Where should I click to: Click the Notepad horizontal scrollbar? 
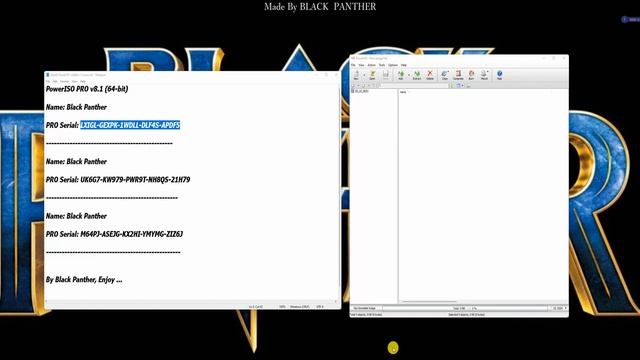tap(191, 302)
